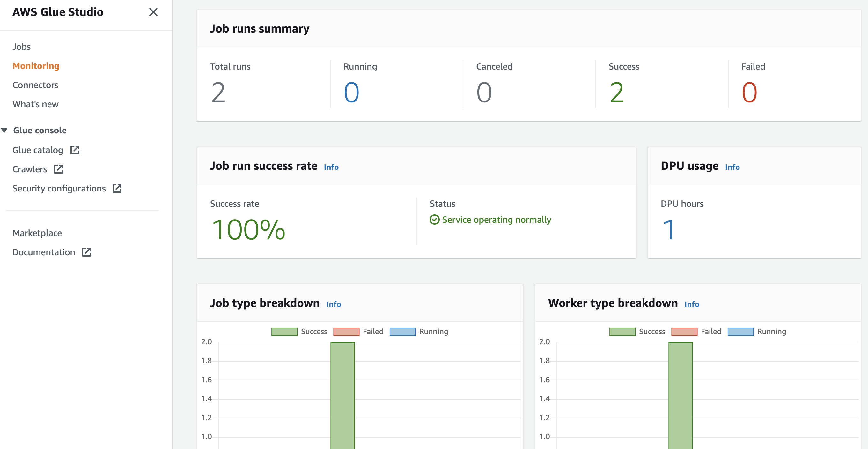This screenshot has width=868, height=449.
Task: Click external link icon beside Security configurations
Action: click(117, 188)
